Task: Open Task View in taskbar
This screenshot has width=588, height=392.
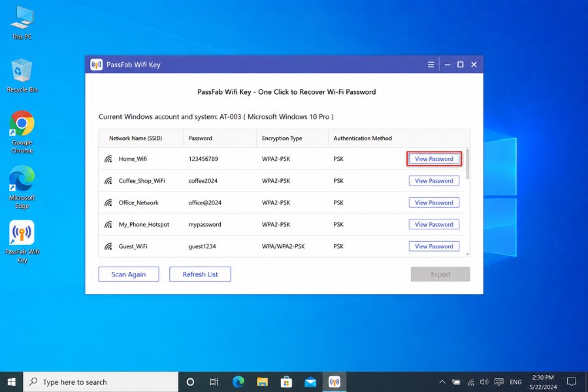Action: (214, 382)
